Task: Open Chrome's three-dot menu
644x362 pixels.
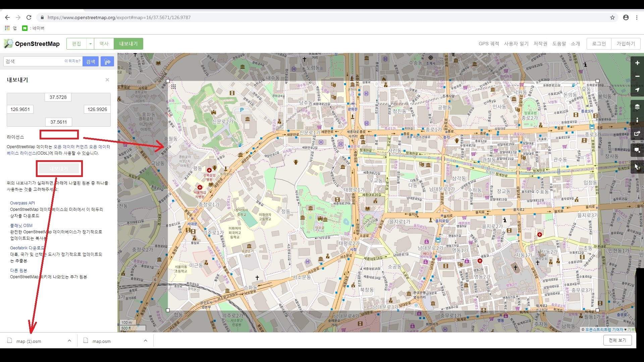Action: [637, 17]
